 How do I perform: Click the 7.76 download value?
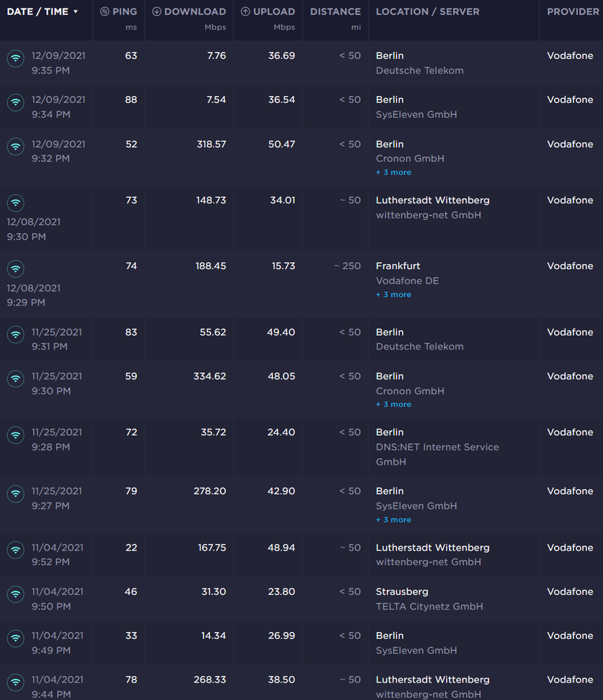[x=217, y=56]
